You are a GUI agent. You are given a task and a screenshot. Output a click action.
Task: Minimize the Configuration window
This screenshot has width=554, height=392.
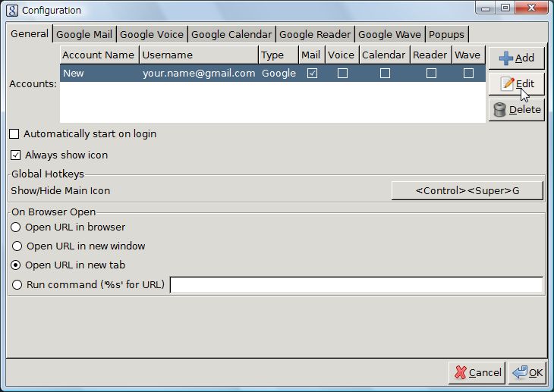(486, 8)
